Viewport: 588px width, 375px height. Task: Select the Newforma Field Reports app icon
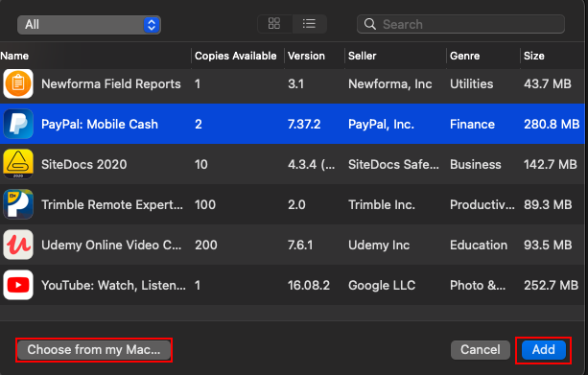(x=18, y=83)
